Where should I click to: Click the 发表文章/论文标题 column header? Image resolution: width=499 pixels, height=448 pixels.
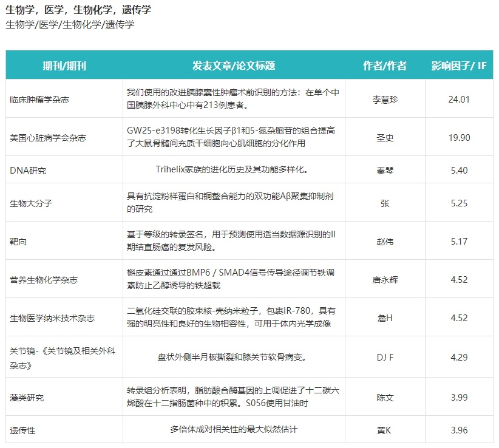tap(234, 66)
